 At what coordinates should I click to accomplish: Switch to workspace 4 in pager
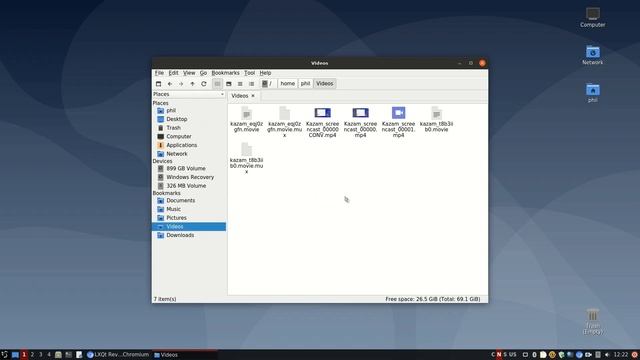coord(49,355)
